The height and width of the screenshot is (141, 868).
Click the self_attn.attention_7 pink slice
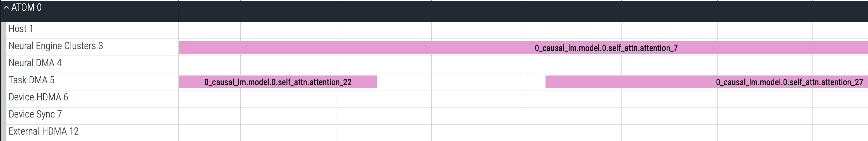[x=523, y=48]
